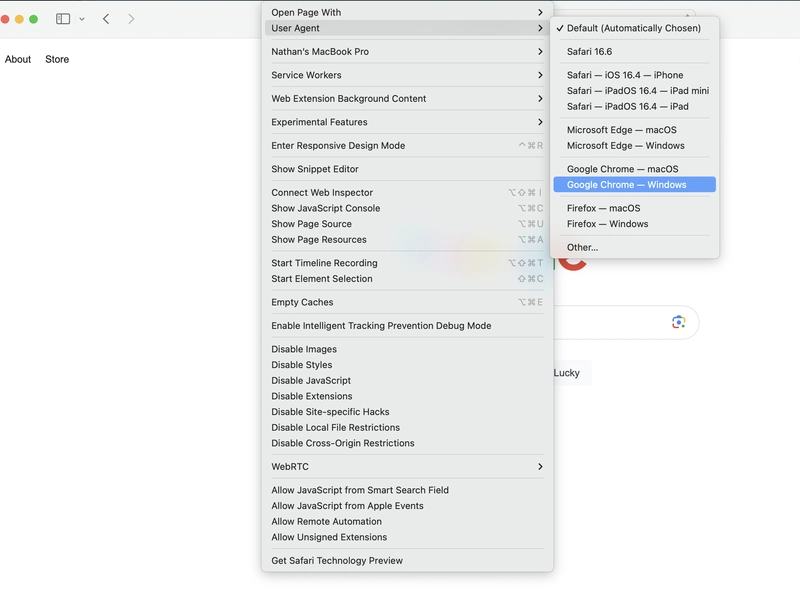Image resolution: width=800 pixels, height=593 pixels.
Task: Choose Show Snippet Editor
Action: click(x=407, y=169)
